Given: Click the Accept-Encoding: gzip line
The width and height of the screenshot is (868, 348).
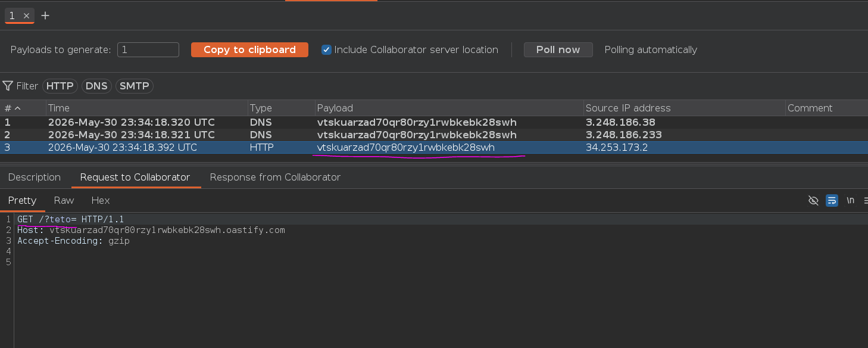Looking at the screenshot, I should (73, 241).
